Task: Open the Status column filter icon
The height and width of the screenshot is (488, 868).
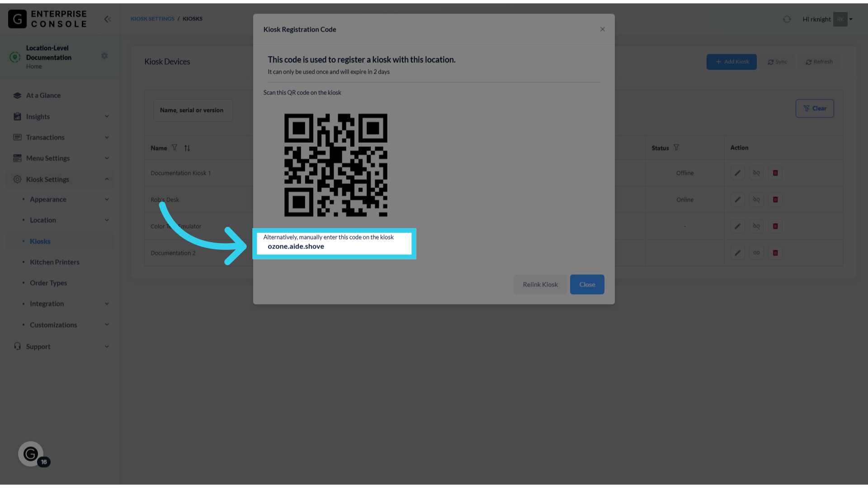Action: pyautogui.click(x=676, y=147)
